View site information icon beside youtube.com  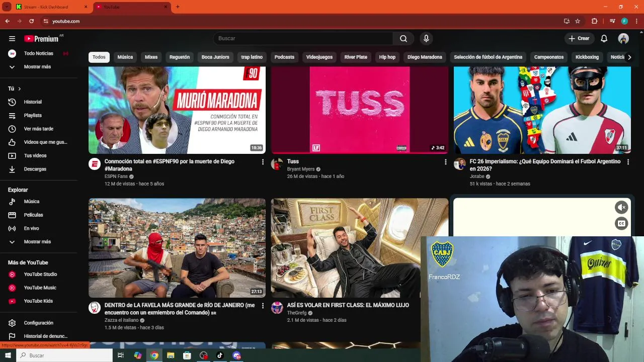point(46,21)
